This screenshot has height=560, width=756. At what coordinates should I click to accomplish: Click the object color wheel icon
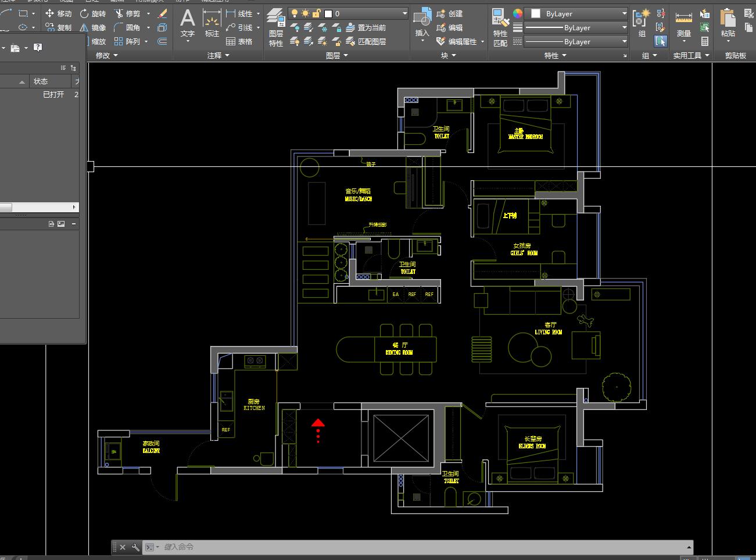click(517, 13)
